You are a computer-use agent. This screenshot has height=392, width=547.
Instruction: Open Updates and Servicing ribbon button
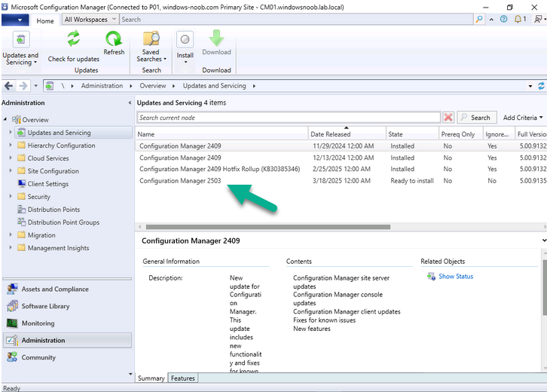(x=20, y=49)
